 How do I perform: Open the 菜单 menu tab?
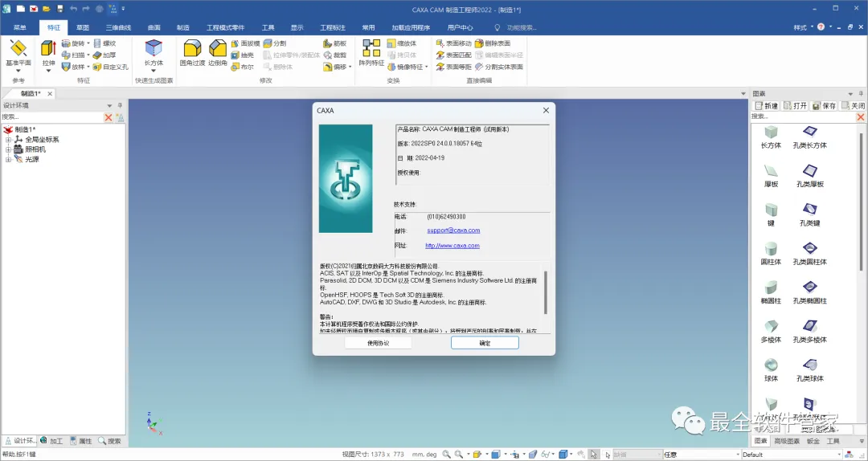19,27
